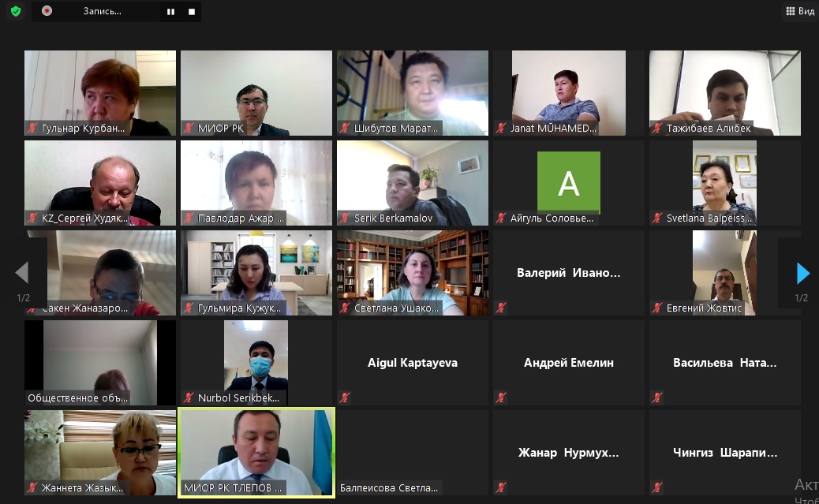Click muted mic icon on Aigul Kaptayeva tile
Image resolution: width=819 pixels, height=504 pixels.
(345, 398)
